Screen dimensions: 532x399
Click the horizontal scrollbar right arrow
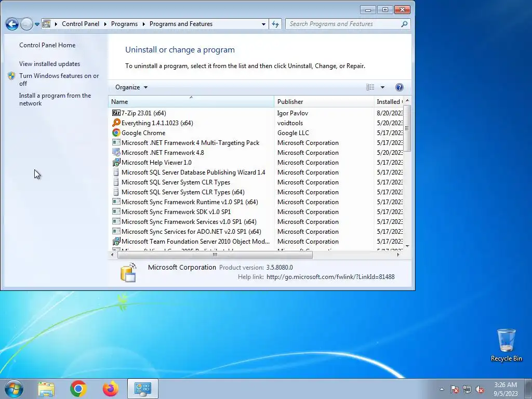click(x=398, y=255)
